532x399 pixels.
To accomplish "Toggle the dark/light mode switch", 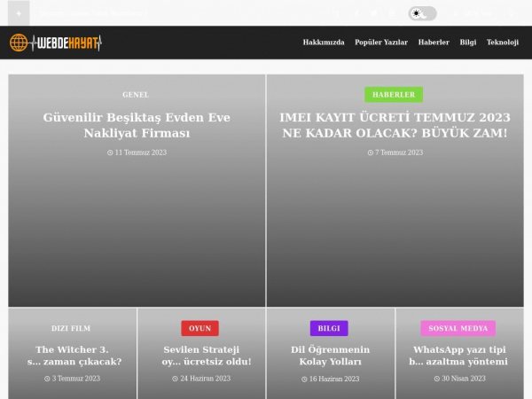I will 422,13.
